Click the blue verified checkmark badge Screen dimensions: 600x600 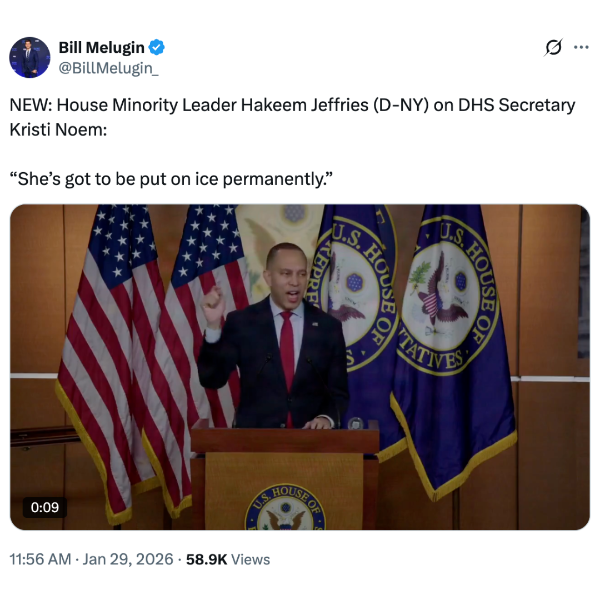click(157, 47)
